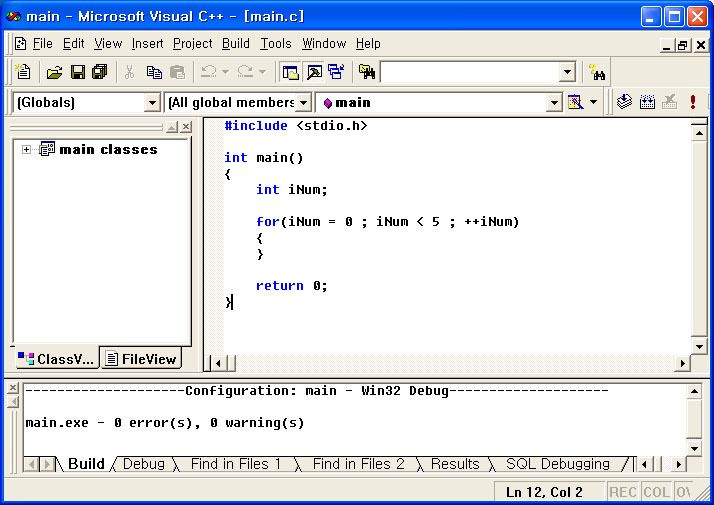Image resolution: width=714 pixels, height=505 pixels.
Task: Expand the main classes tree node
Action: coord(26,149)
